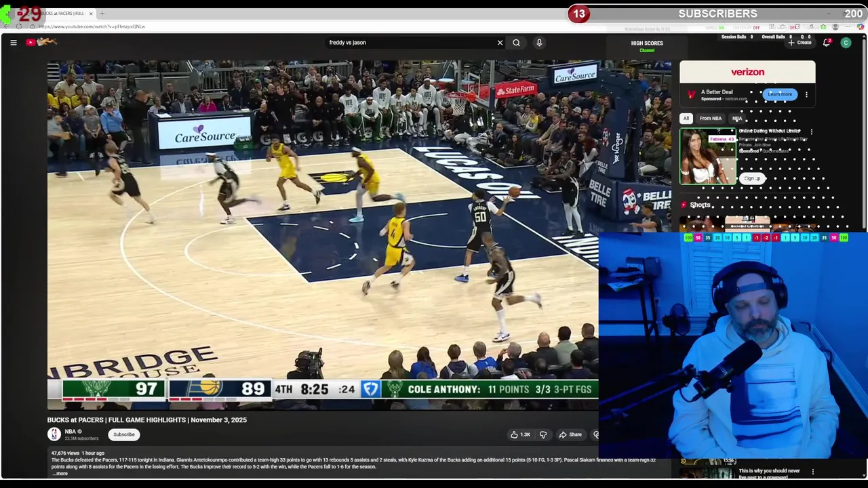868x488 pixels.
Task: Reload the page in the browser
Action: (x=19, y=26)
